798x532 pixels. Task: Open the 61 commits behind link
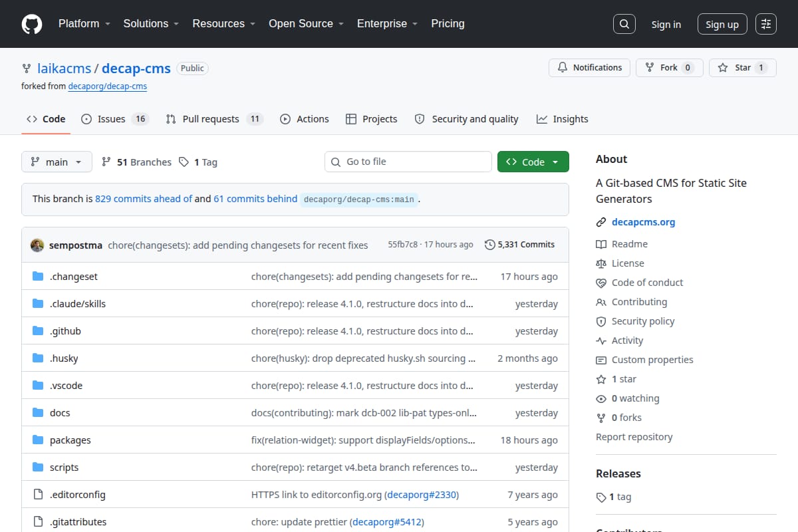click(255, 199)
